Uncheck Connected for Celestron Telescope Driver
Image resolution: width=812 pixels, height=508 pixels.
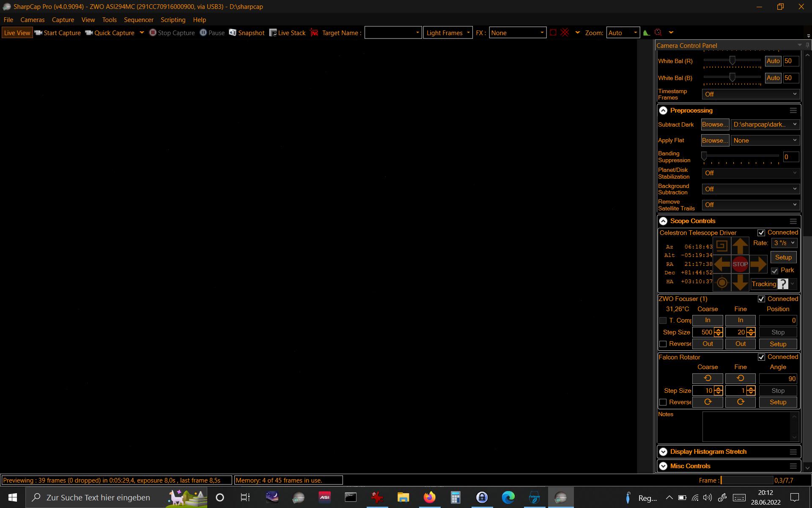tap(761, 233)
